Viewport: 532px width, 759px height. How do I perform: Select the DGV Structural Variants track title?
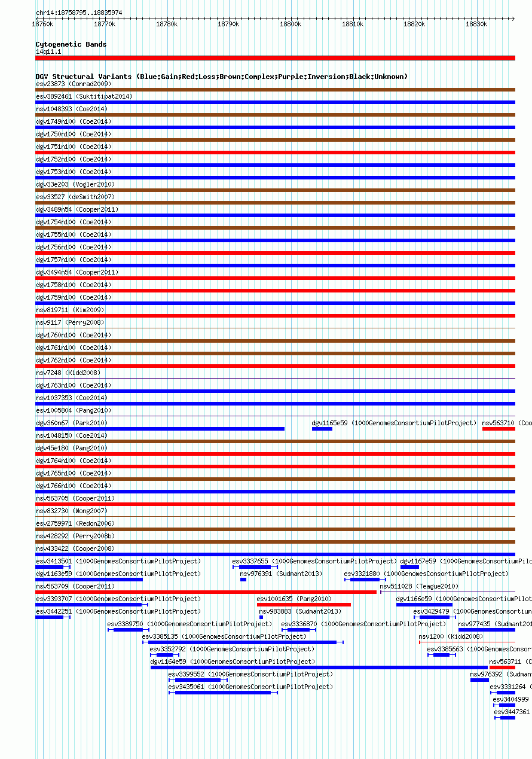(x=222, y=77)
